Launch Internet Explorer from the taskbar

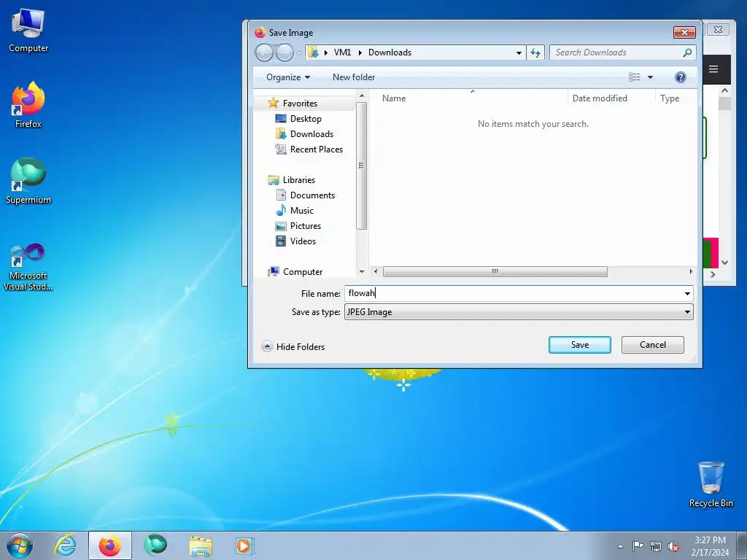point(65,545)
